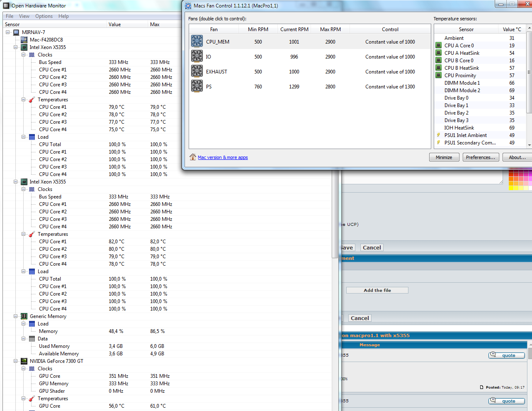Collapse Load under the first Intel Xeon
Image resolution: width=532 pixels, height=411 pixels.
[x=24, y=137]
